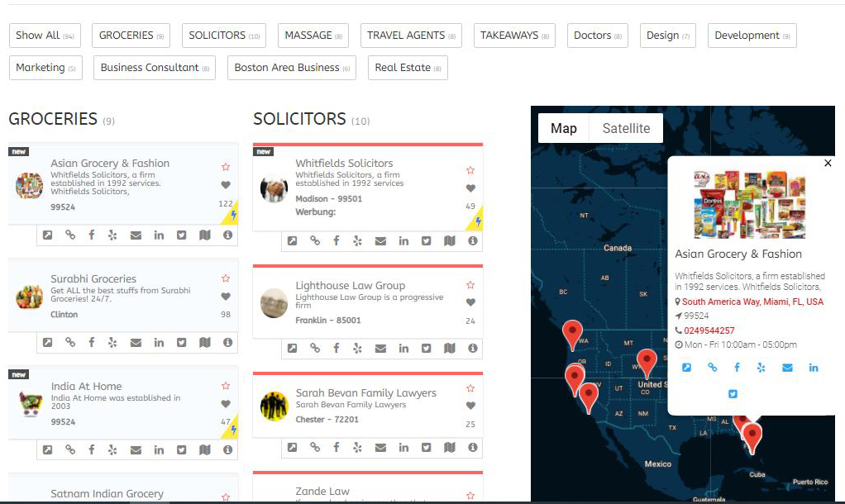
Task: Click LinkedIn icon under Lighthouse Law Group card
Action: 403,349
